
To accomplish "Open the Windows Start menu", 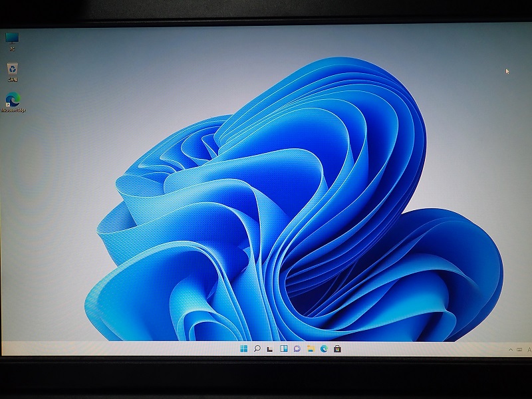I will tap(243, 348).
